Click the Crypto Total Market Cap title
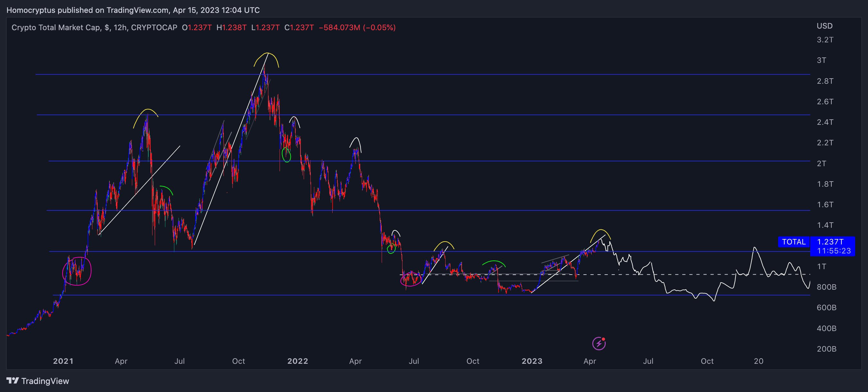This screenshot has width=868, height=392. pyautogui.click(x=56, y=28)
